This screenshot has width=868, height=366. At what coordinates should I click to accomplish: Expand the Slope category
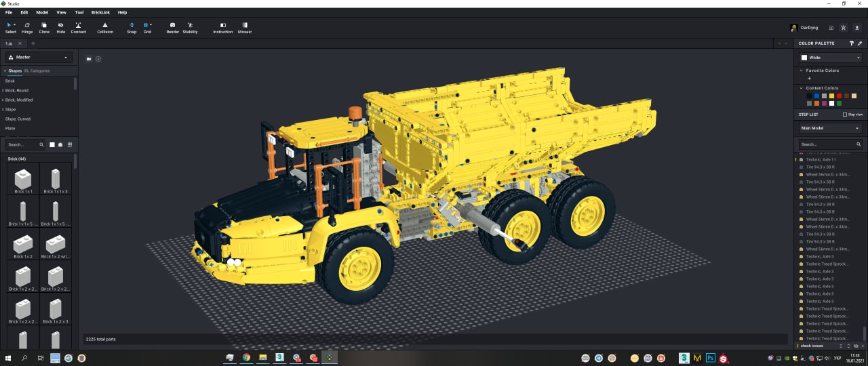tap(3, 109)
